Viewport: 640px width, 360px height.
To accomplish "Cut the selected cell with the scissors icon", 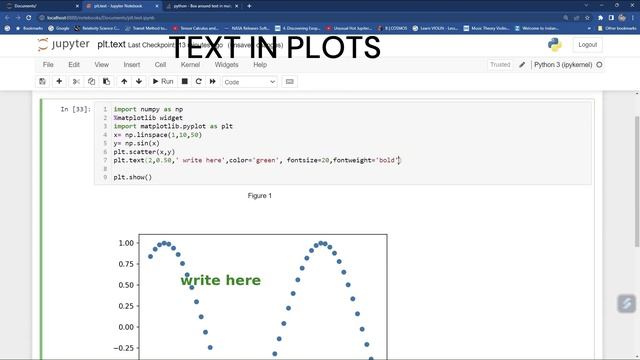I will coord(76,82).
